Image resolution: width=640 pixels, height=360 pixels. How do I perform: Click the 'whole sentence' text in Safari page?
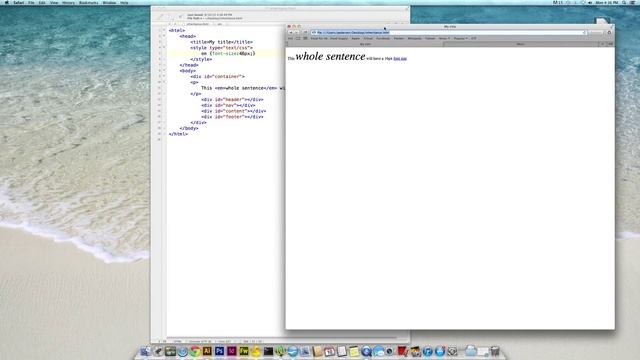coord(330,57)
